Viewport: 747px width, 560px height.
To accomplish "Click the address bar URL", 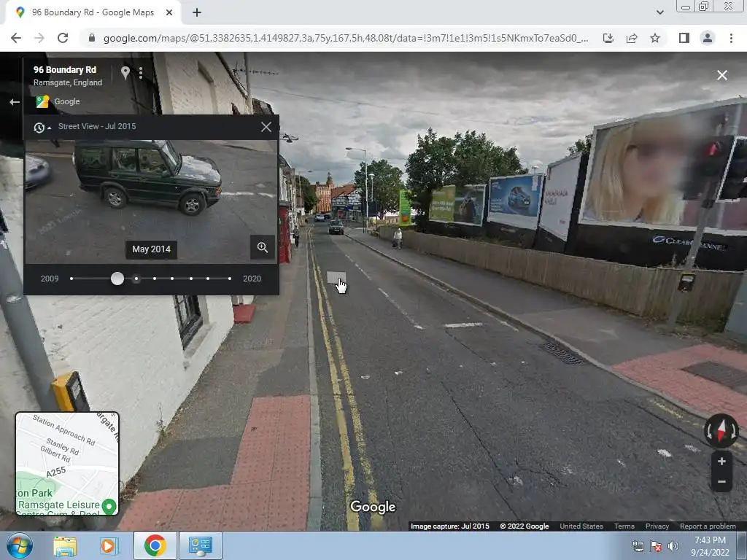I will point(345,38).
